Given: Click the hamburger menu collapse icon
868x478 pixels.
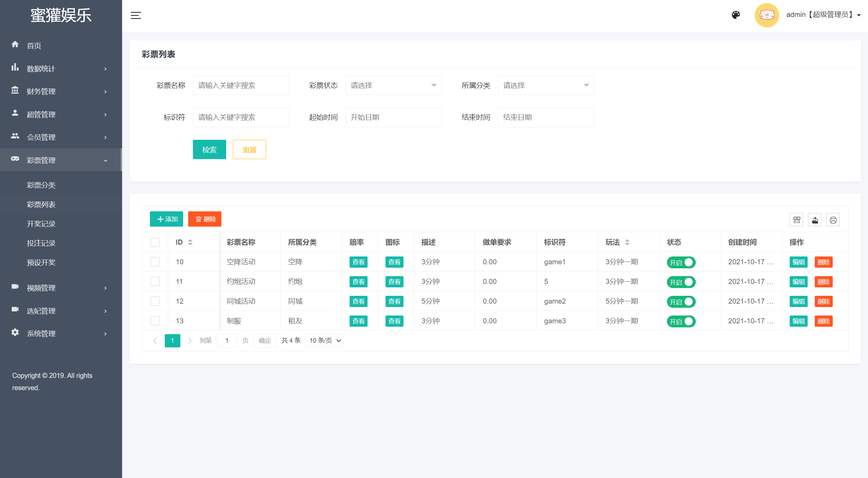Looking at the screenshot, I should [x=136, y=15].
